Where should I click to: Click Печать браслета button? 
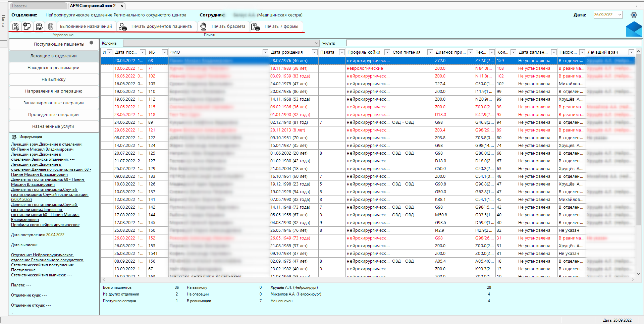[224, 26]
